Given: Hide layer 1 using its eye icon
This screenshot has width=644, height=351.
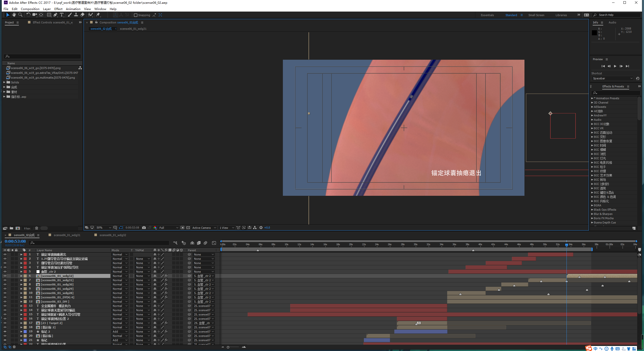Looking at the screenshot, I should tap(5, 254).
